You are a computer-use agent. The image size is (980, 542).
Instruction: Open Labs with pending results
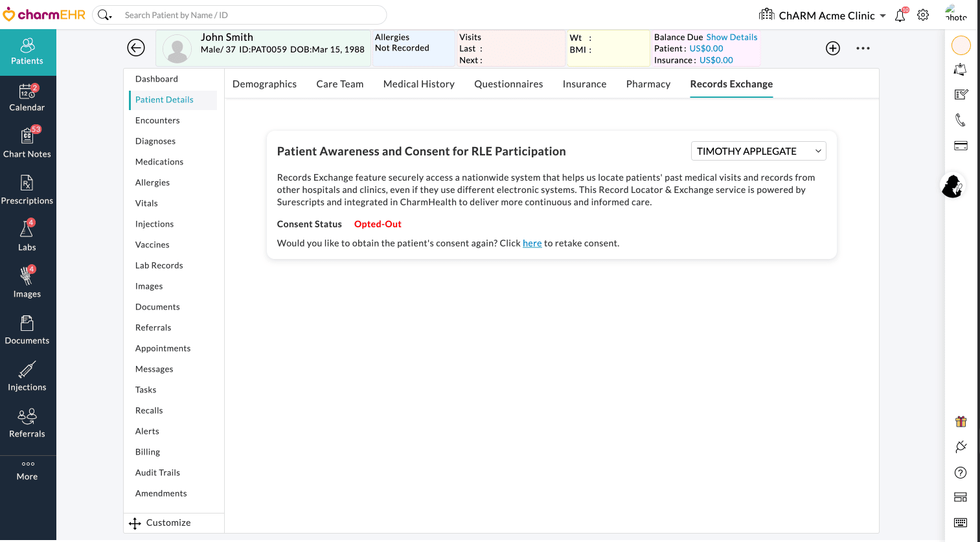pyautogui.click(x=27, y=237)
